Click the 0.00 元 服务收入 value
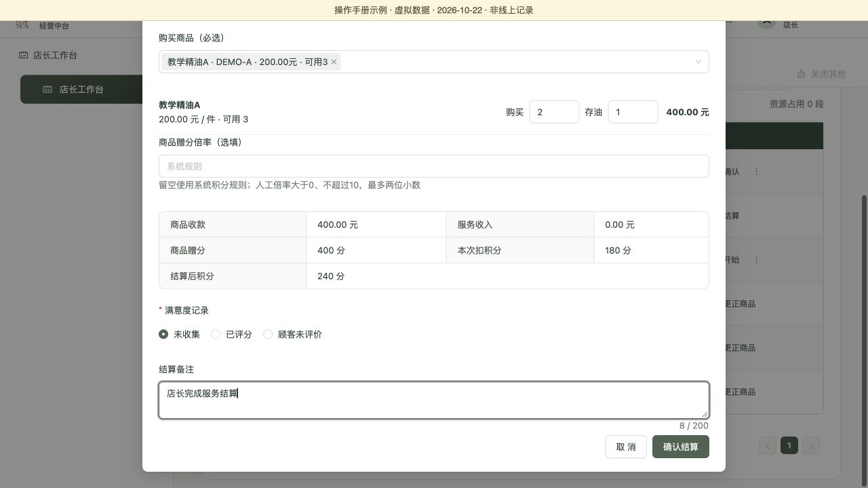 tap(620, 224)
